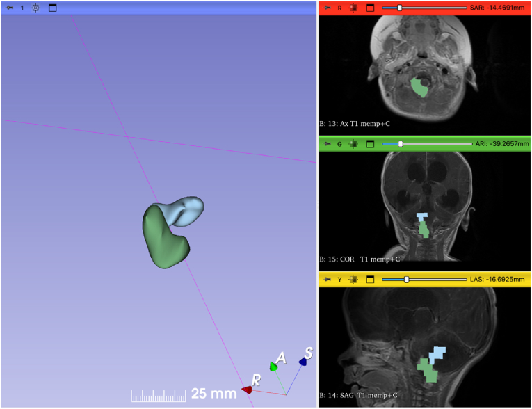The width and height of the screenshot is (532, 409).
Task: Maximize the Yellow sagittal slice view
Action: tap(370, 280)
